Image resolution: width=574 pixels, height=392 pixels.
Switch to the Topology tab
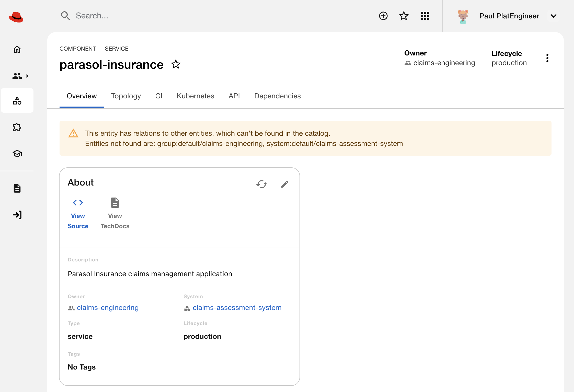click(126, 96)
